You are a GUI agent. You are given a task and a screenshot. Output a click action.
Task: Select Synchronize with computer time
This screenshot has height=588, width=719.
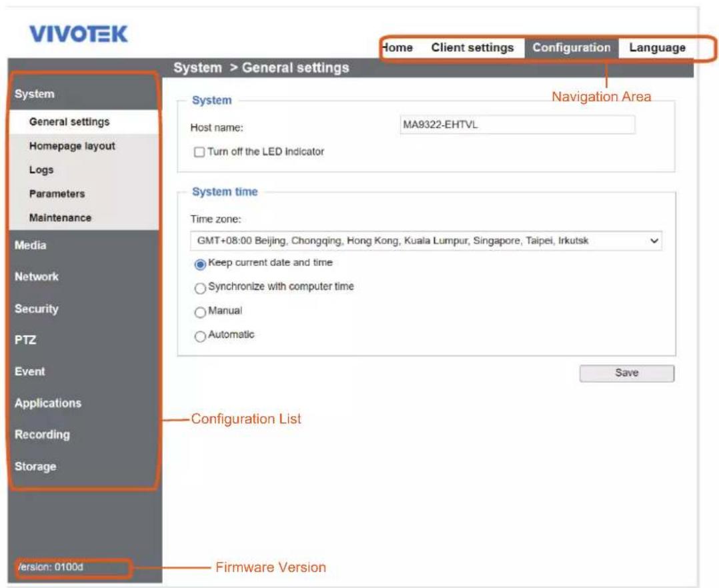200,288
